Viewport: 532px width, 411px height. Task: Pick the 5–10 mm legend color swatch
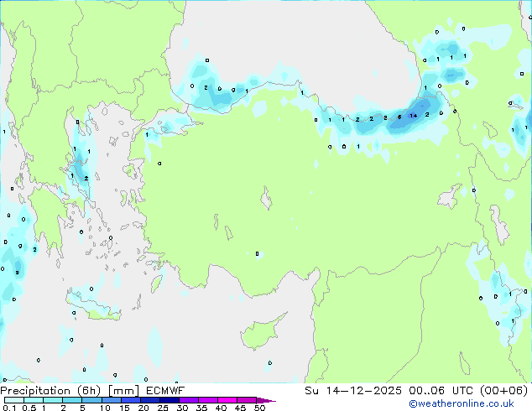point(91,400)
